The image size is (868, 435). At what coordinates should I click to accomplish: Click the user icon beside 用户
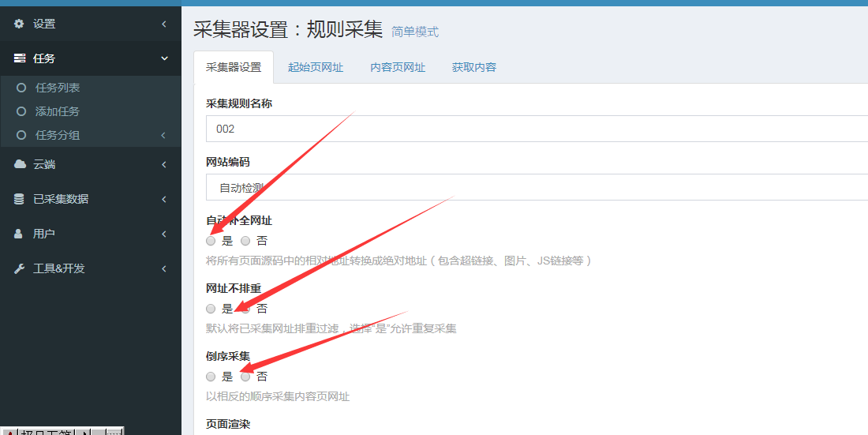pos(20,234)
